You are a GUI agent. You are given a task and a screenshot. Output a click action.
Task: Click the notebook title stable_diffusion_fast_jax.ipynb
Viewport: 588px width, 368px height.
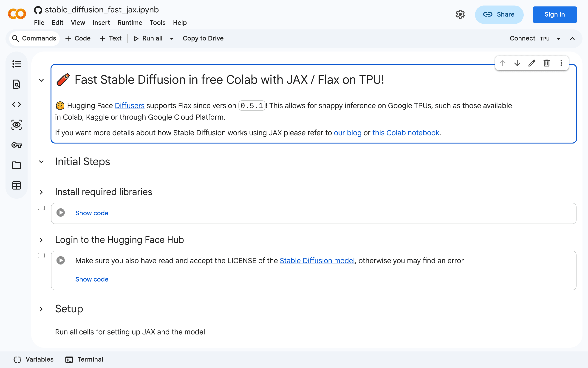[x=102, y=10]
